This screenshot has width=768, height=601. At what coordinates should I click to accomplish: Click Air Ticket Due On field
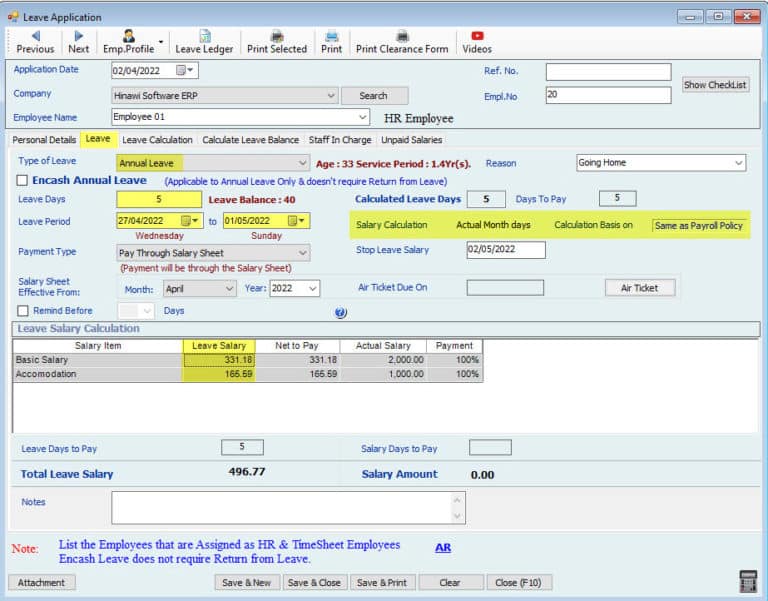pyautogui.click(x=505, y=288)
